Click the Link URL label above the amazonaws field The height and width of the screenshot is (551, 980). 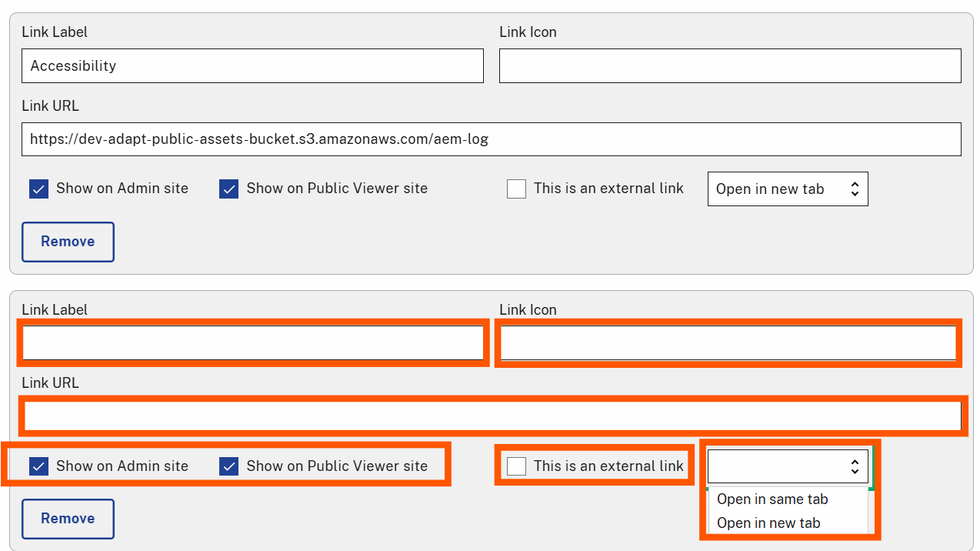[50, 105]
